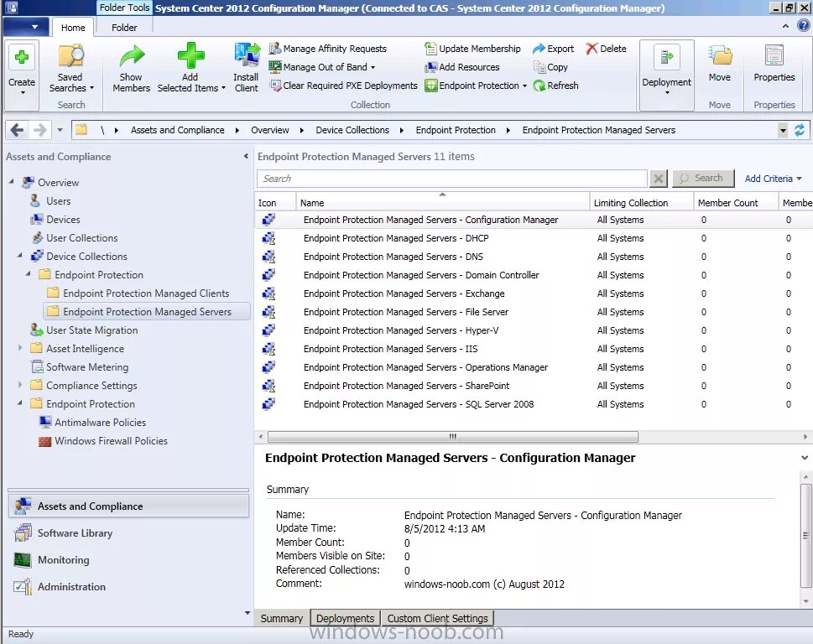The width and height of the screenshot is (813, 644).
Task: Click the Move folder icon
Action: click(720, 55)
